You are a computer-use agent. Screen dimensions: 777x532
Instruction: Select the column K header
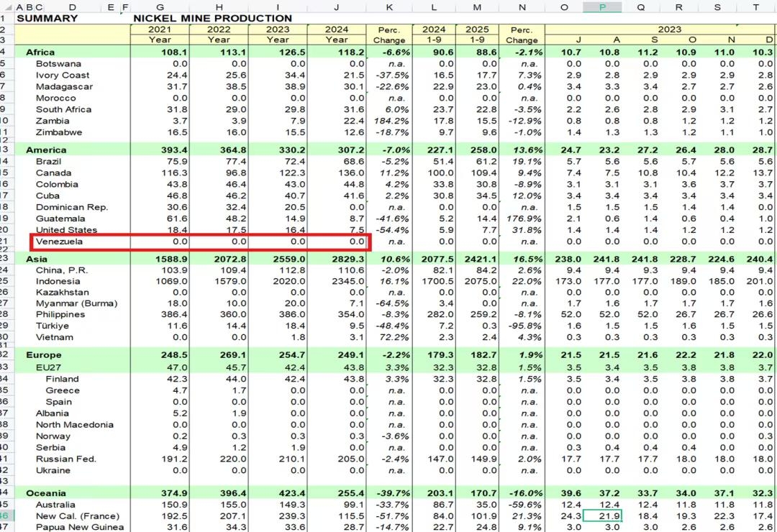(388, 6)
